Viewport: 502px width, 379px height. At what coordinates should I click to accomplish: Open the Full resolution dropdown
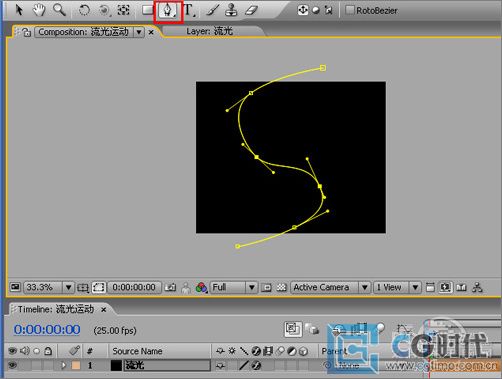pyautogui.click(x=233, y=287)
